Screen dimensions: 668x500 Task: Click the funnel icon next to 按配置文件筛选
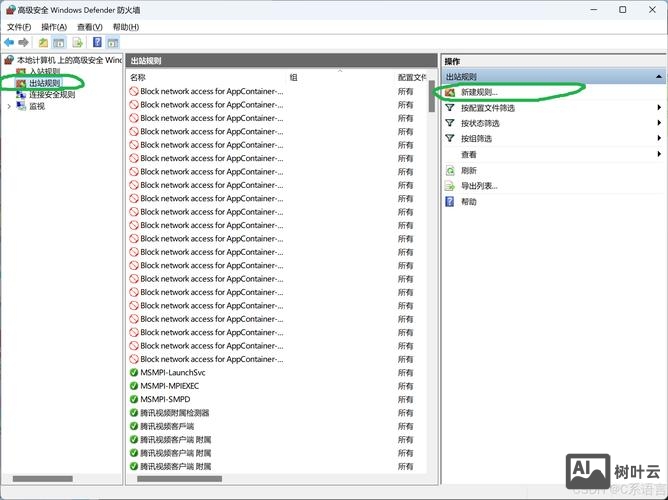tap(450, 108)
